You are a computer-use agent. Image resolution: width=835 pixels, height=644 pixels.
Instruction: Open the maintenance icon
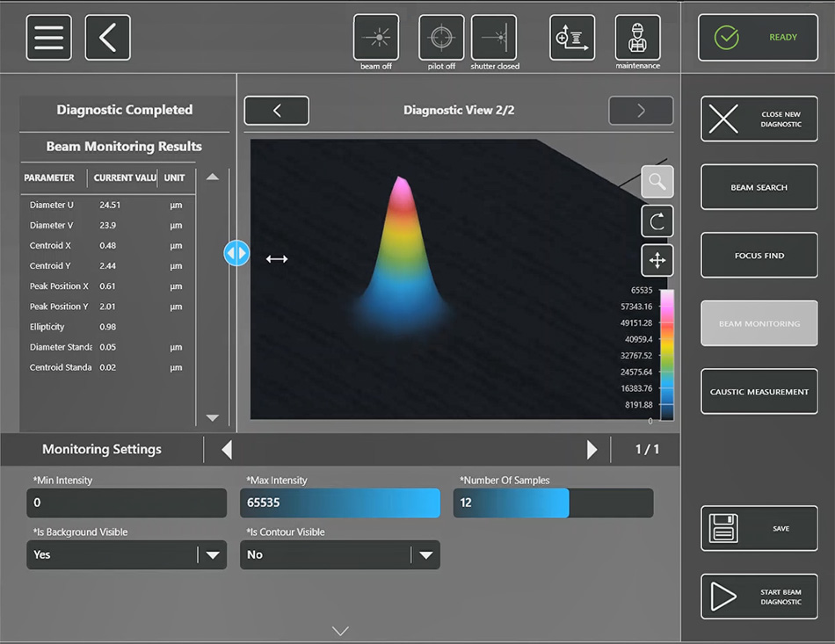tap(637, 38)
